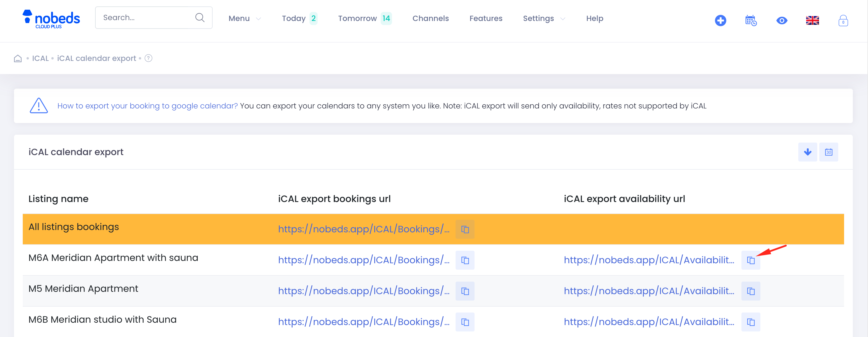
Task: Open the Help menu item
Action: pyautogui.click(x=594, y=18)
